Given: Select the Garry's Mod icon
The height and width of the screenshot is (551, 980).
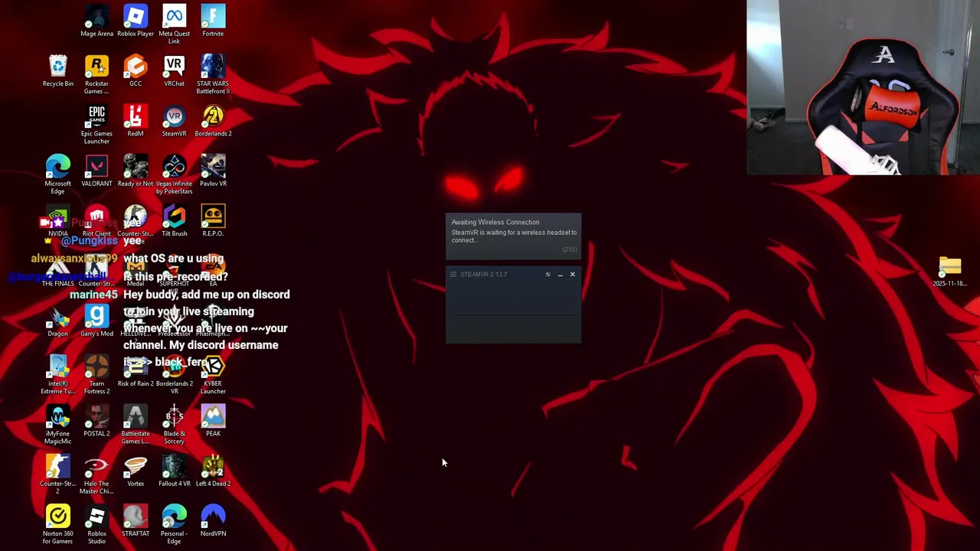Looking at the screenshot, I should click(96, 321).
